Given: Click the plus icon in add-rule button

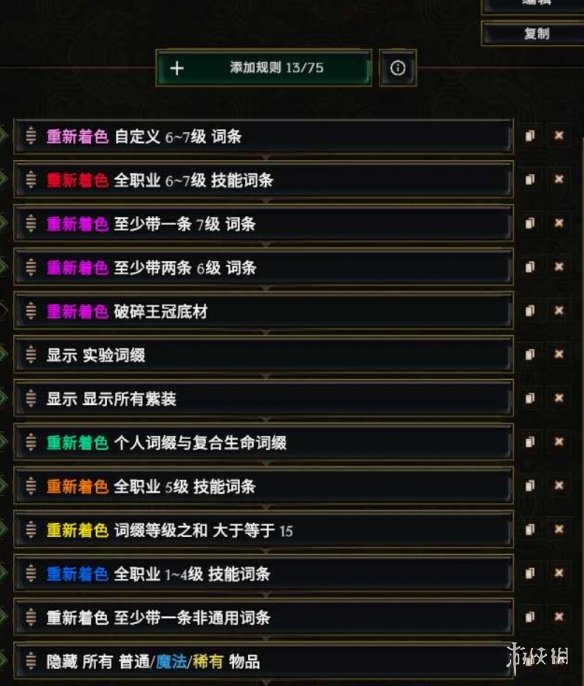Looking at the screenshot, I should pyautogui.click(x=177, y=68).
